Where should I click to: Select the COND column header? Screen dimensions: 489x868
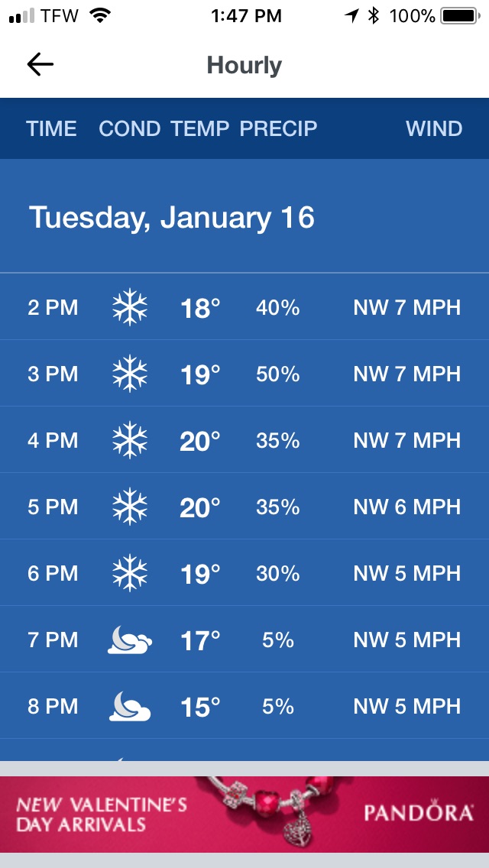130,128
